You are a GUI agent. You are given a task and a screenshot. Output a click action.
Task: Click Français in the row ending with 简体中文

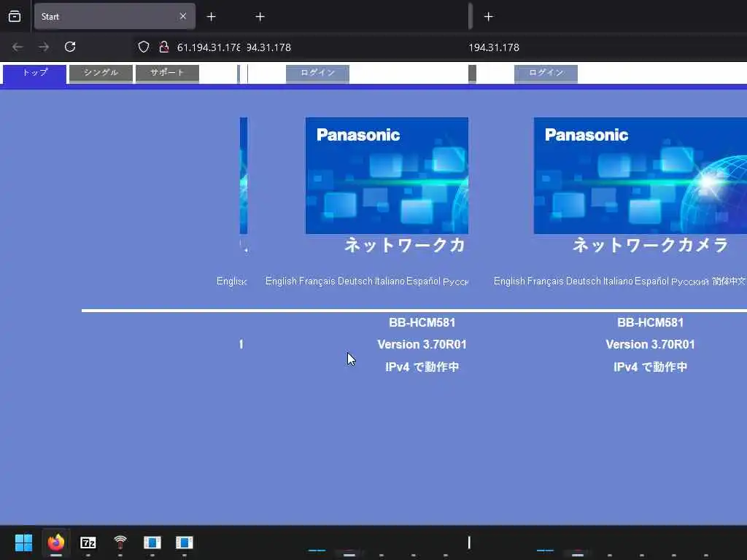click(546, 281)
